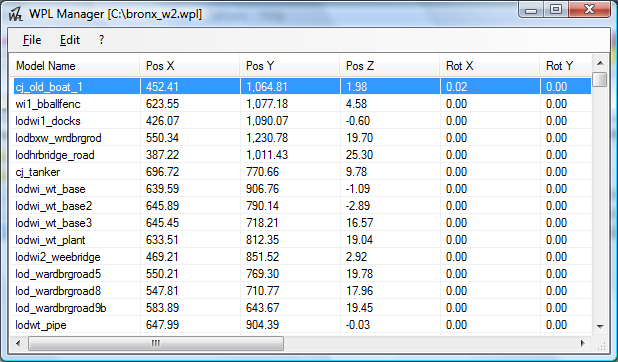This screenshot has height=362, width=618.
Task: Click Pos X value 633.51
Action: click(162, 240)
